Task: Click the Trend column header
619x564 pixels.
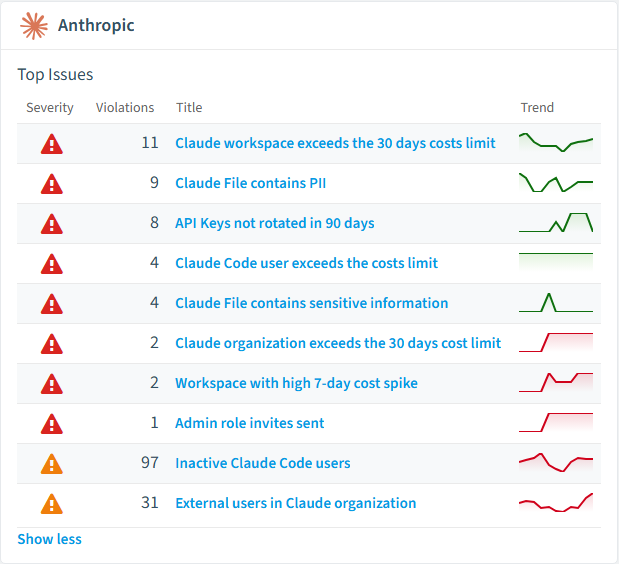Action: (x=537, y=108)
